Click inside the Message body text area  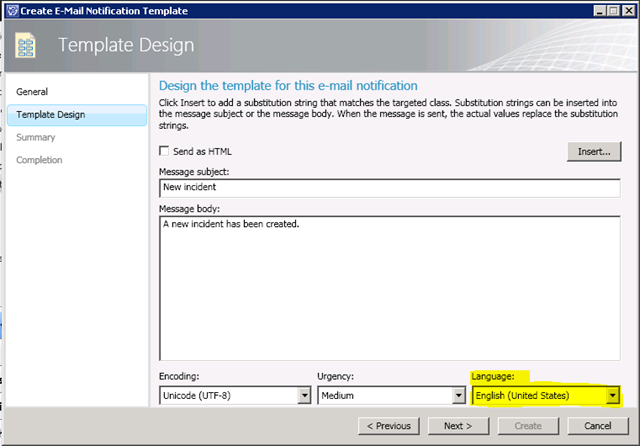click(x=389, y=285)
